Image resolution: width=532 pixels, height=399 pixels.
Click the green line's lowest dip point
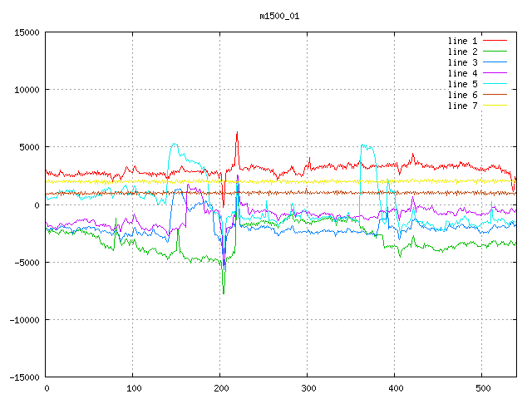tap(224, 293)
